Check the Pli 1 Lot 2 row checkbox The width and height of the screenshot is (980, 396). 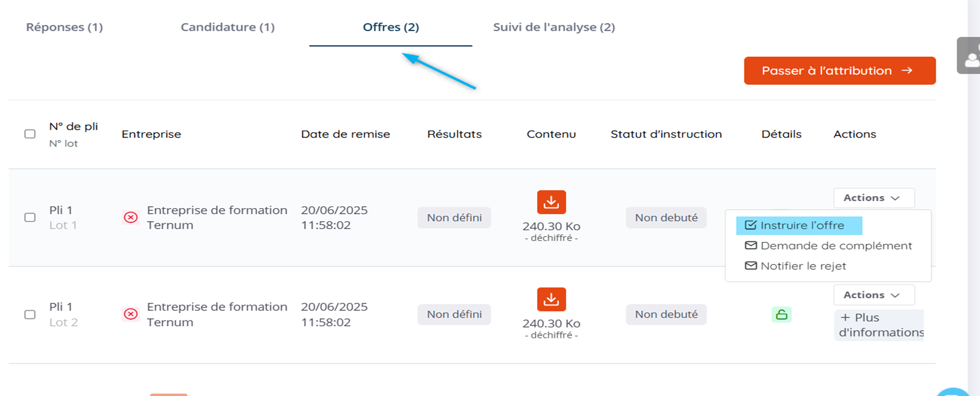(x=30, y=315)
